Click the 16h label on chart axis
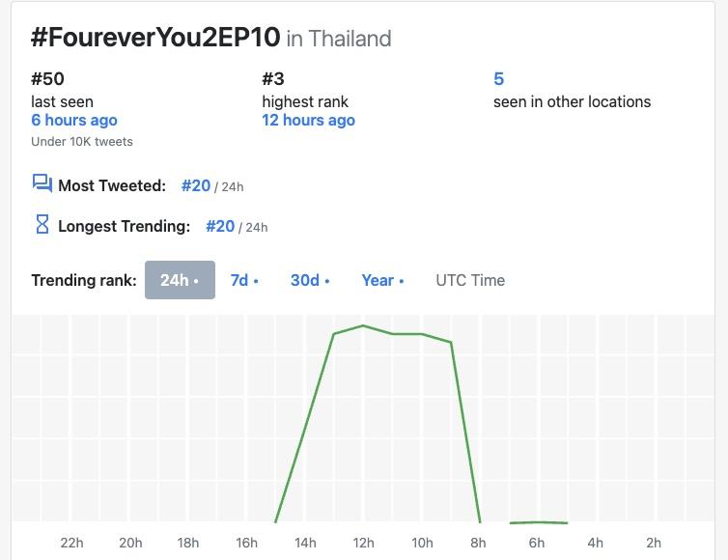 point(246,543)
